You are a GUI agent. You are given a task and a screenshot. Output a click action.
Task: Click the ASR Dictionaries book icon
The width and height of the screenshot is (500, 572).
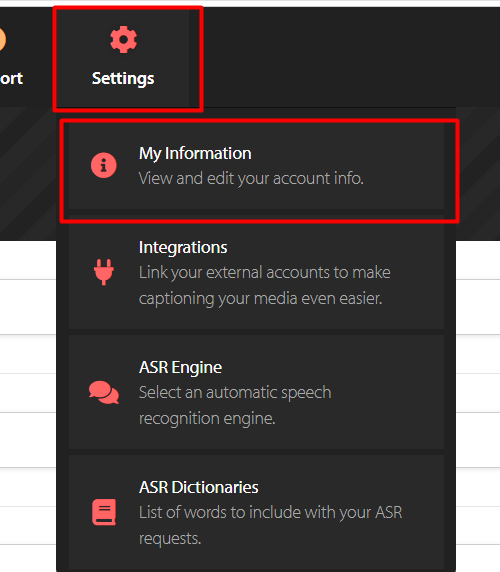point(104,512)
